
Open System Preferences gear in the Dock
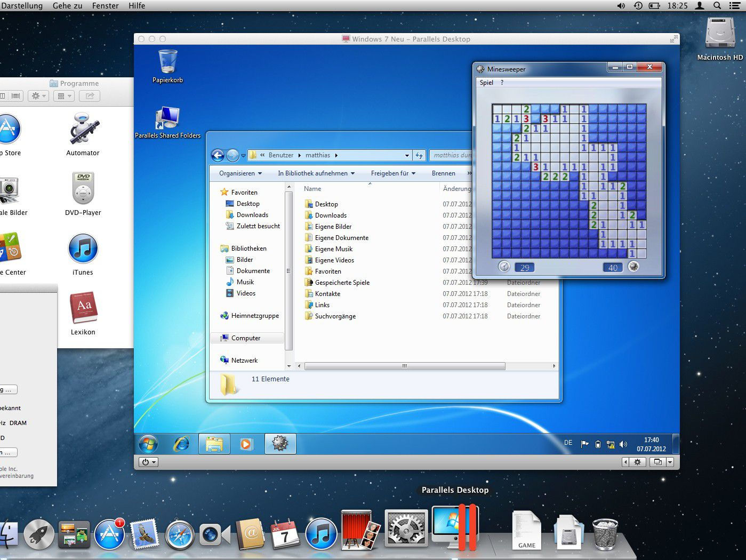406,529
